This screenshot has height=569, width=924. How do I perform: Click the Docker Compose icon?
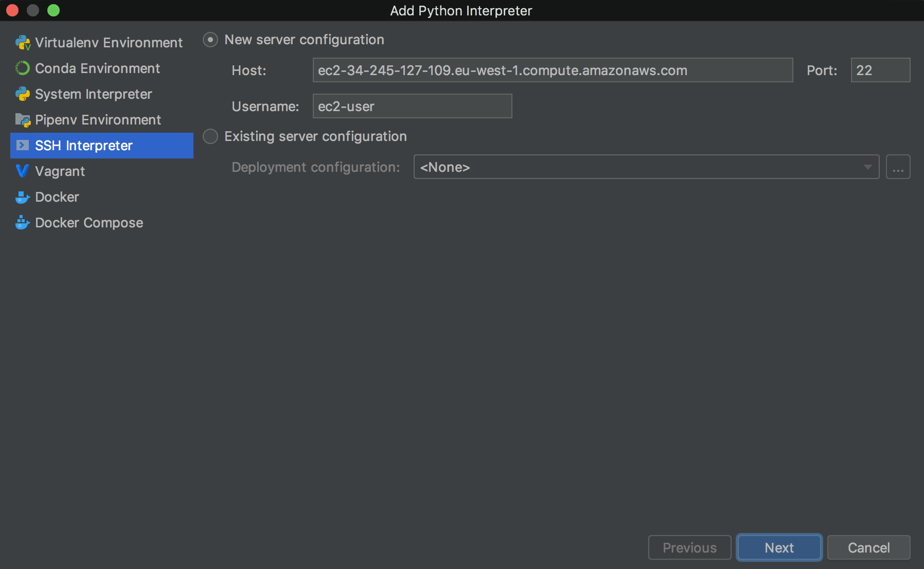point(23,223)
